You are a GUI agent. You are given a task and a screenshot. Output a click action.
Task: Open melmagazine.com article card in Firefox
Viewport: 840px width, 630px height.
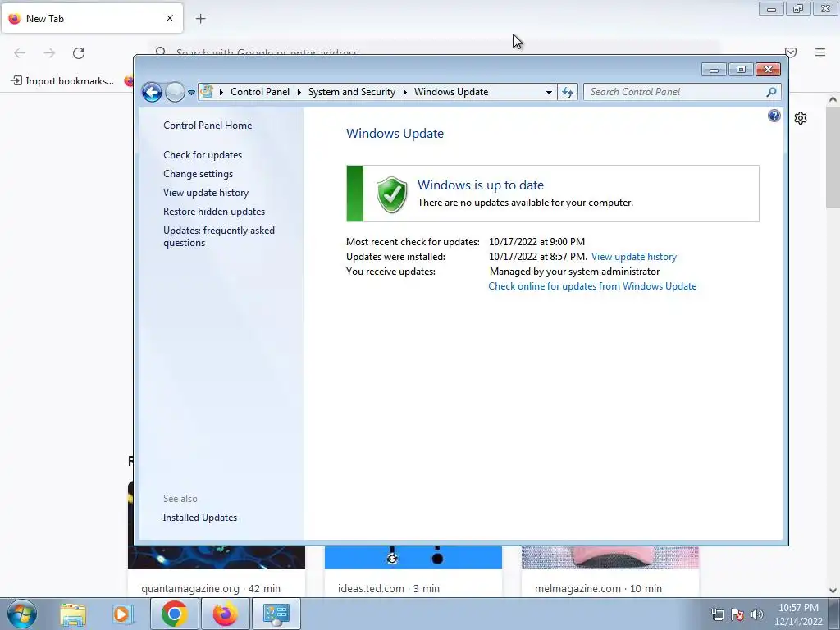point(610,572)
